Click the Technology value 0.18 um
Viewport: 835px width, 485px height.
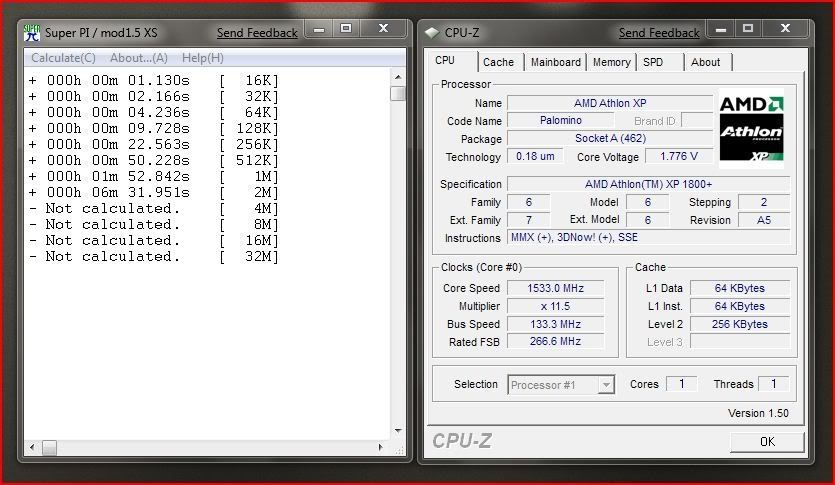coord(535,157)
